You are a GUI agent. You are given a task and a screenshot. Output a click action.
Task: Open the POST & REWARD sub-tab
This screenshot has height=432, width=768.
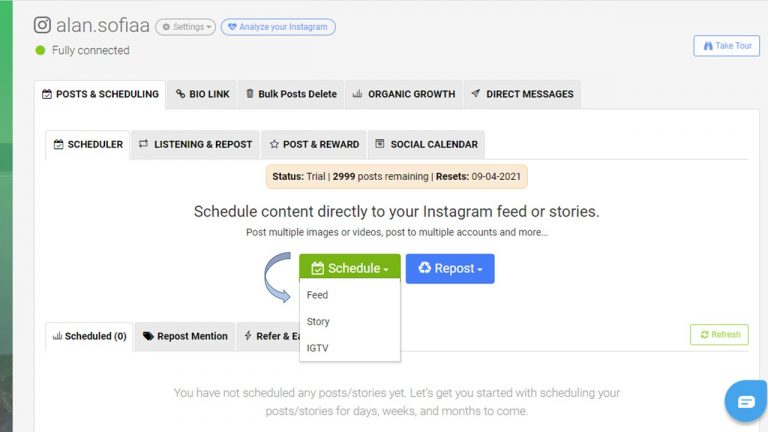tap(314, 144)
